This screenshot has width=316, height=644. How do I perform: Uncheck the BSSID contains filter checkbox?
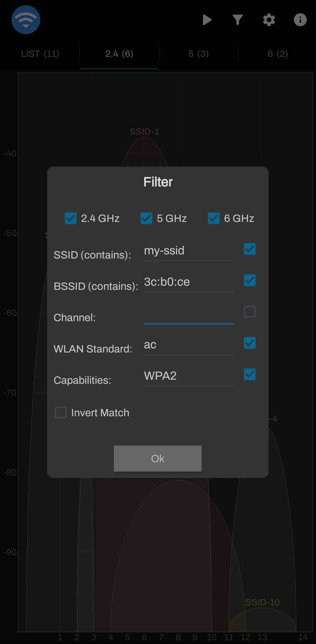249,280
